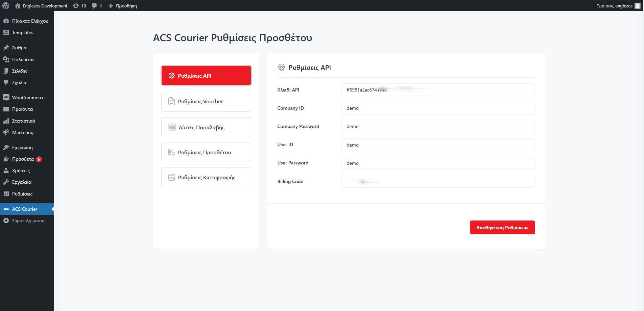Click the ACS Courier Ρυθμίσεις Προσθέτου page title

[x=233, y=37]
